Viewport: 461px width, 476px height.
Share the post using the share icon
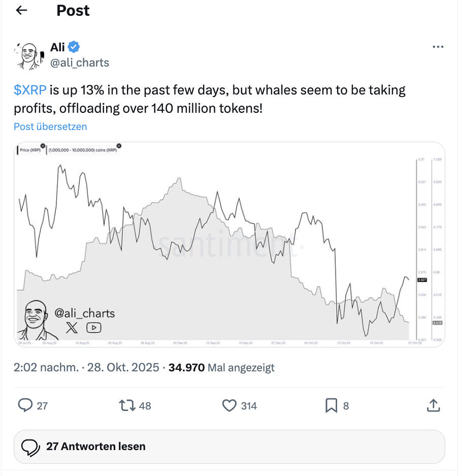[x=433, y=406]
